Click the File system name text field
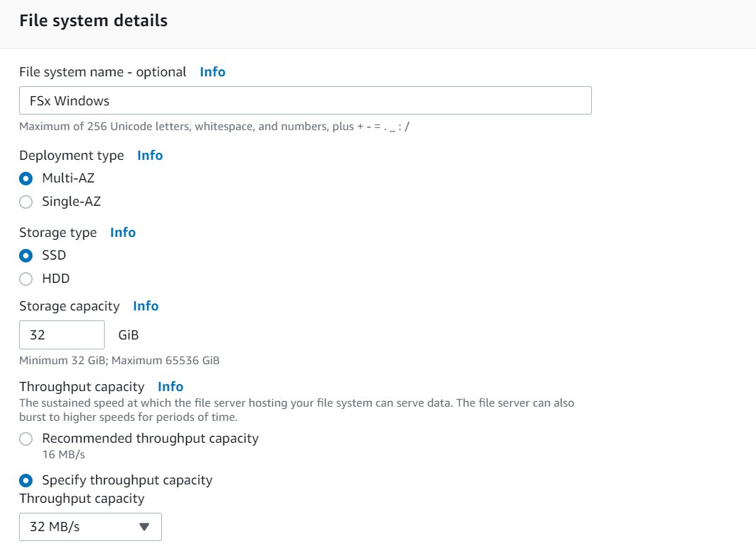The image size is (756, 546). click(x=306, y=100)
